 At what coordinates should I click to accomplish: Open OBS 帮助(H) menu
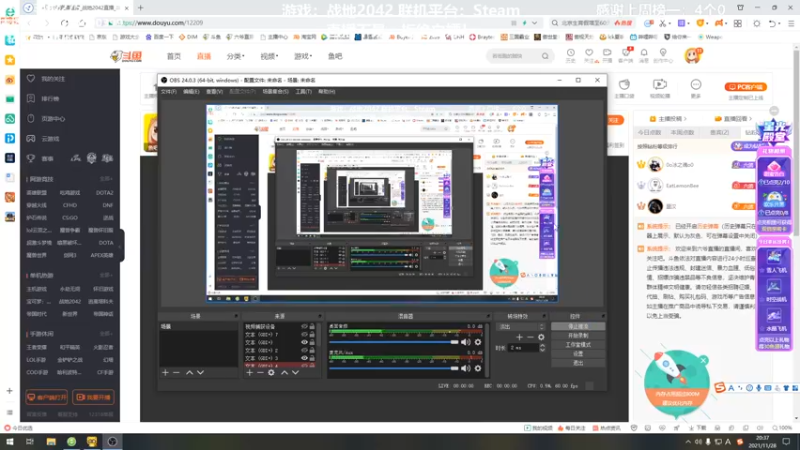[327, 92]
